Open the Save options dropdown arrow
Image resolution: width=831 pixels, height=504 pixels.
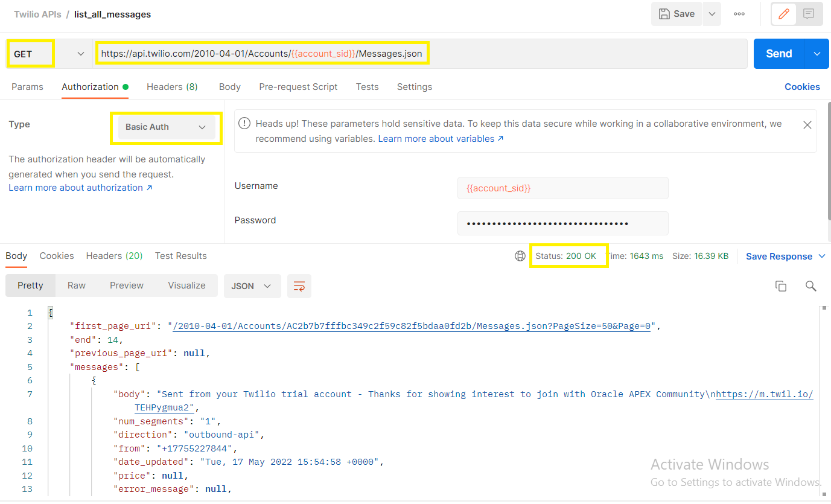[712, 14]
